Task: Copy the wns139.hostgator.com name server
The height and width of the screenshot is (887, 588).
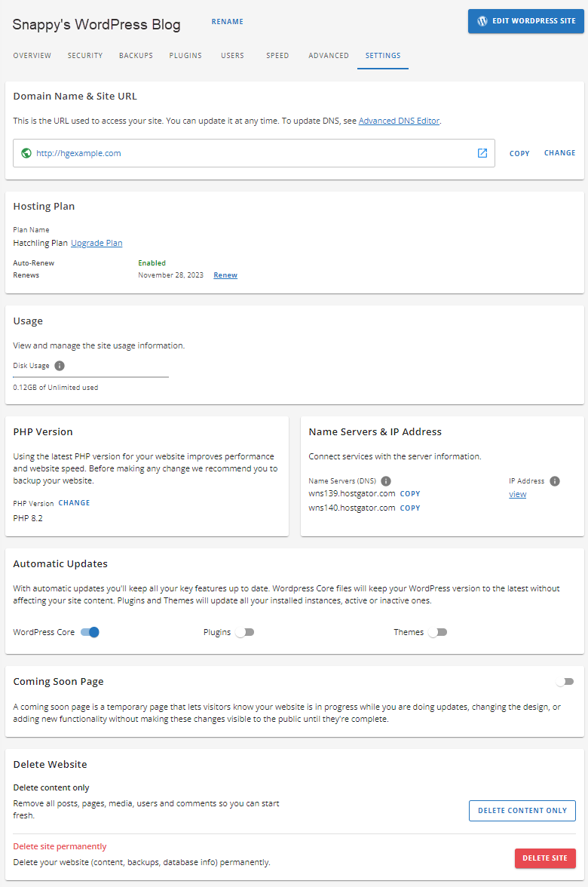Action: coord(409,493)
